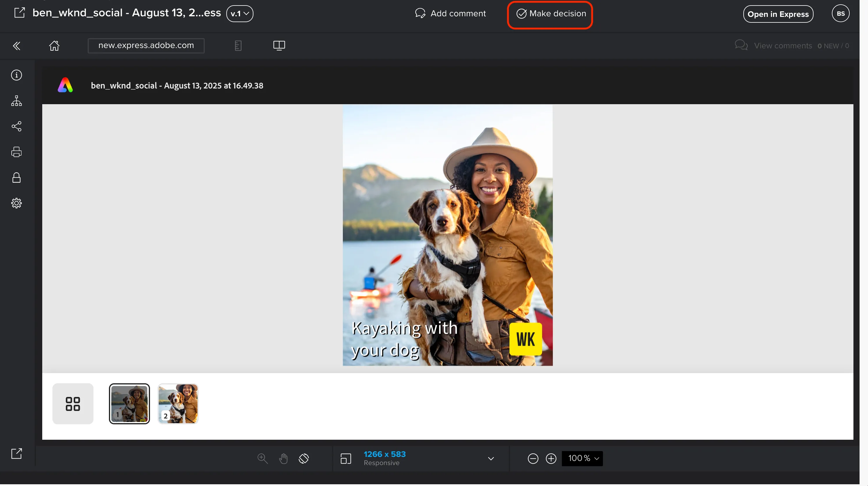Image resolution: width=868 pixels, height=486 pixels.
Task: Click the new.express.adobe.com URL field
Action: [146, 45]
